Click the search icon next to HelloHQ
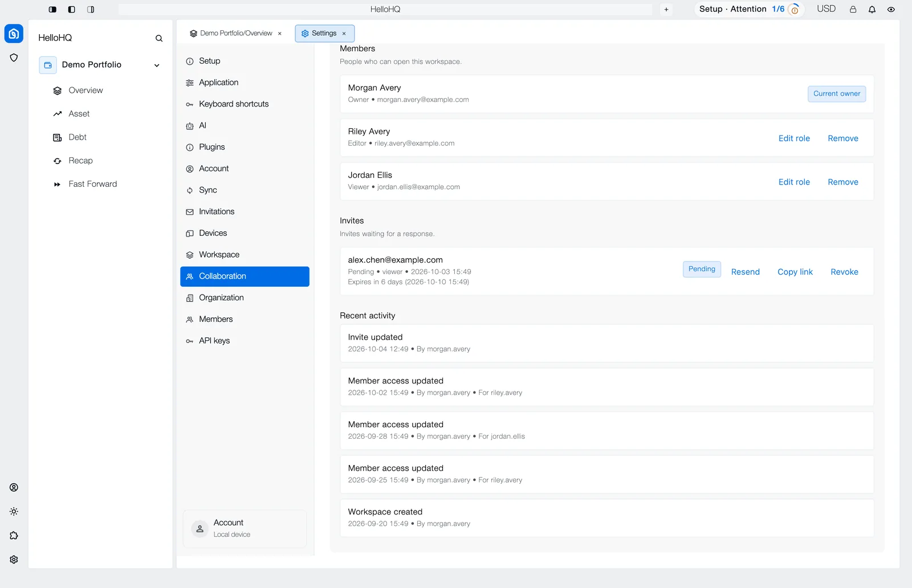 pyautogui.click(x=159, y=38)
